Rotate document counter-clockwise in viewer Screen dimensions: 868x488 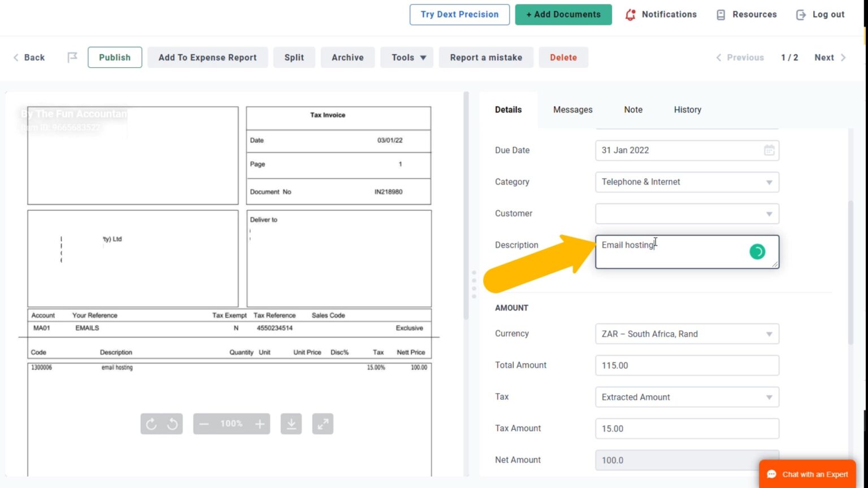pyautogui.click(x=172, y=424)
